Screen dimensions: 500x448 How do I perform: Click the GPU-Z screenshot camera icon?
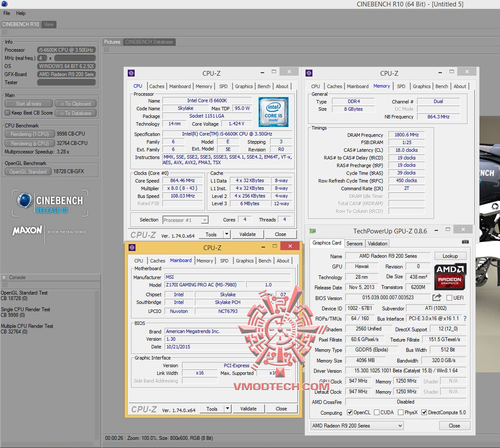click(465, 242)
